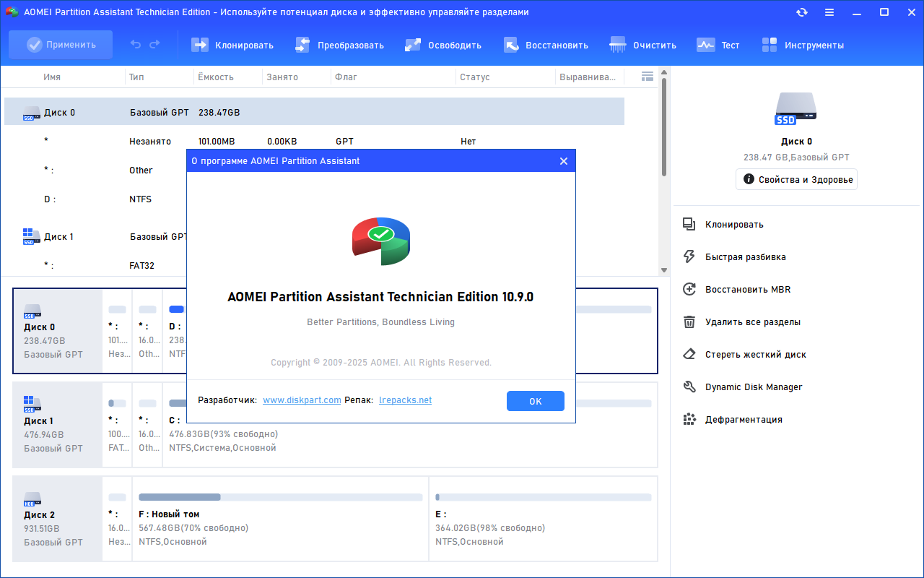Choose Стереть жесткий диск option
924x578 pixels.
[x=744, y=355]
